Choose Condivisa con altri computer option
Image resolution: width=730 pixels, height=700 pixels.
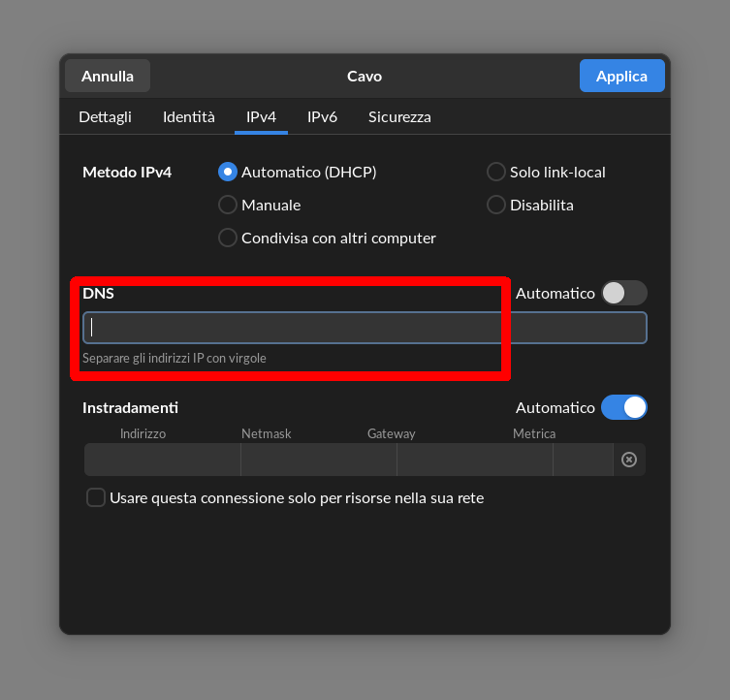[228, 238]
